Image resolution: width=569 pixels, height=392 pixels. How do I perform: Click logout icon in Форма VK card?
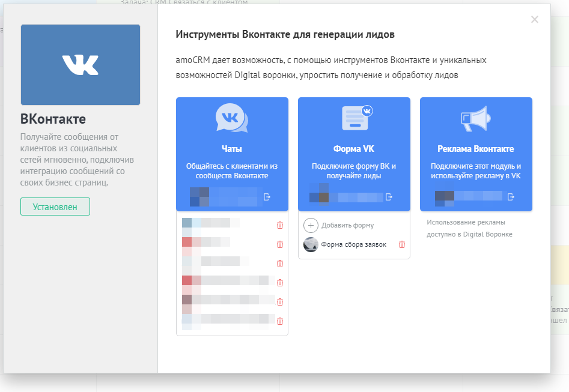[x=389, y=197]
